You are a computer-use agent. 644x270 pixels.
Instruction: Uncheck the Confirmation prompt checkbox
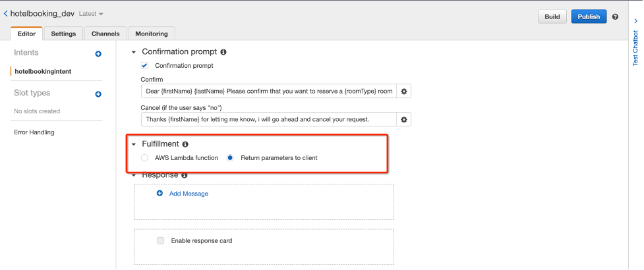(x=145, y=66)
